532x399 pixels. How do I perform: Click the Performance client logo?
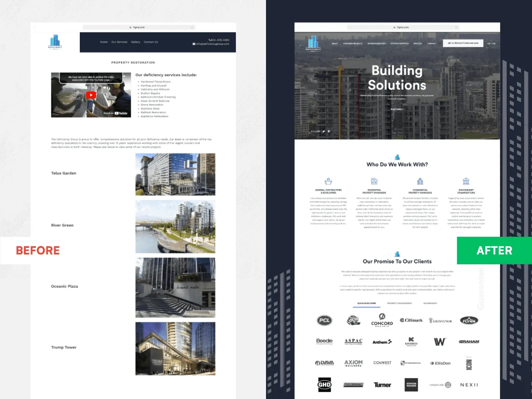tap(353, 385)
